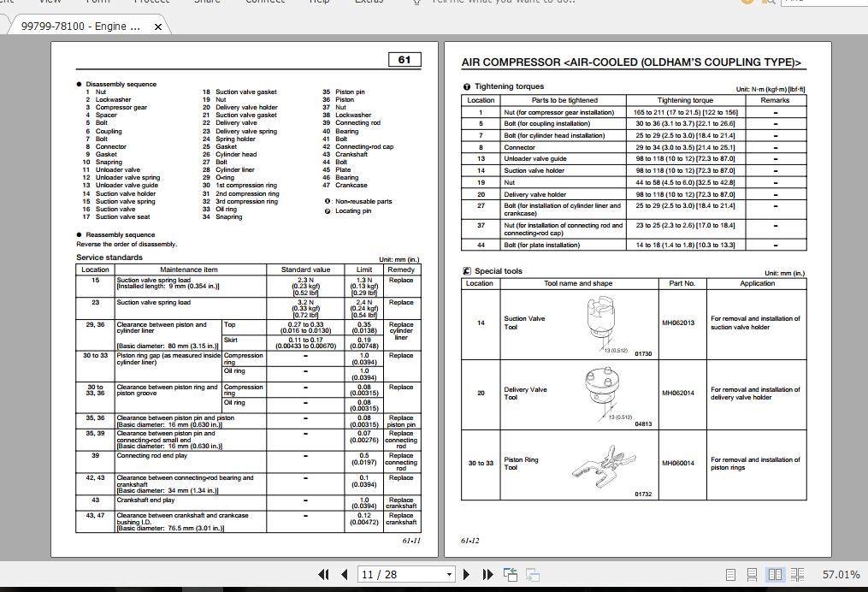Image resolution: width=868 pixels, height=592 pixels.
Task: Click the AIR COMPRESSOR page heading
Action: click(x=631, y=62)
